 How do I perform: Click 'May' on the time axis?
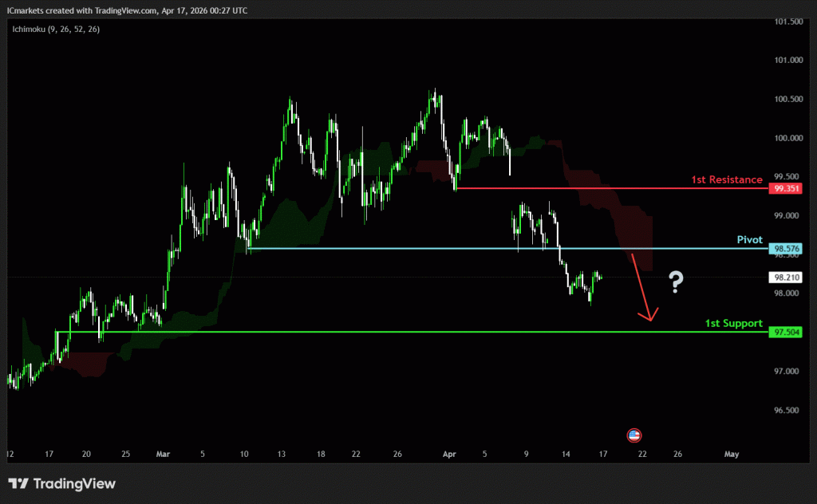coord(732,454)
